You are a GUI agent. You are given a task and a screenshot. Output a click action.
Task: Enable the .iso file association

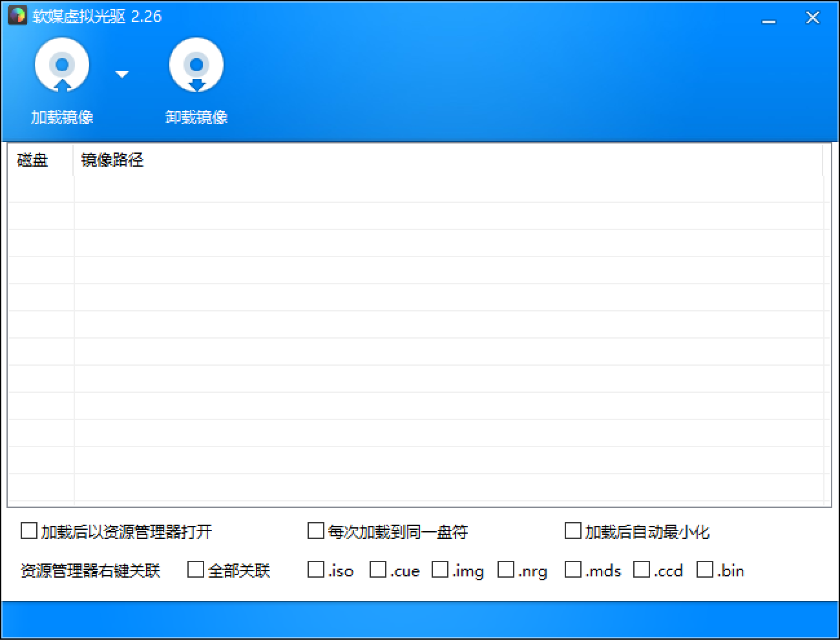point(316,570)
